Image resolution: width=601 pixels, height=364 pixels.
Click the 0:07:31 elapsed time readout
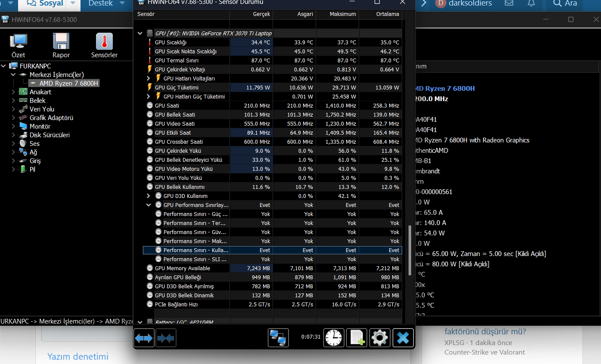click(x=311, y=337)
